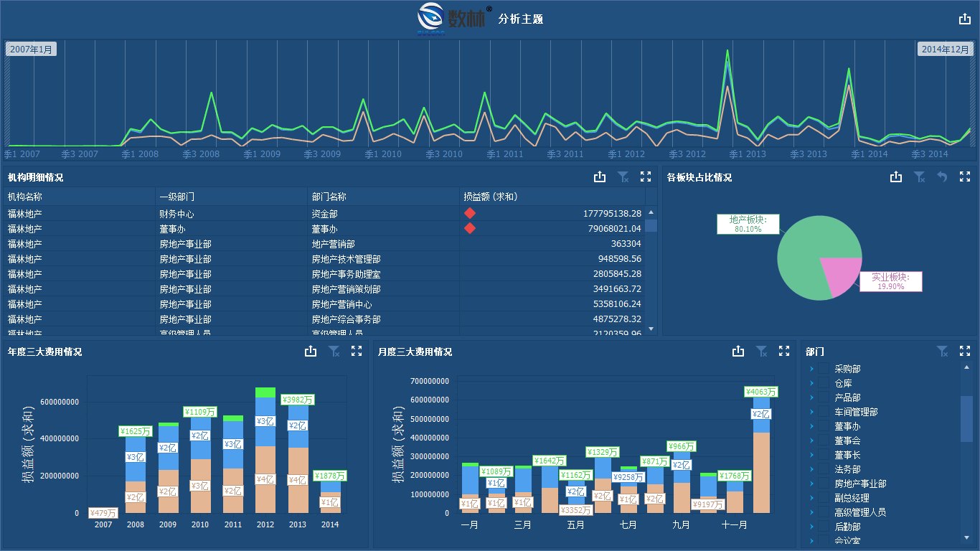
Task: Click the 分析主题 title text
Action: point(521,19)
